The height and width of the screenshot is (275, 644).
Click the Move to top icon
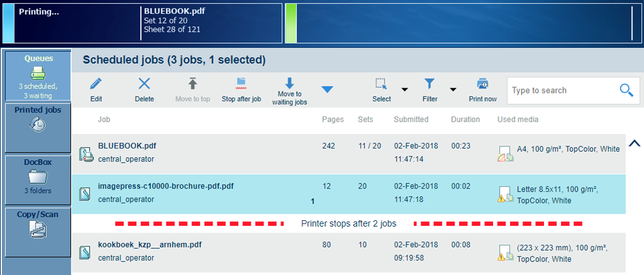(x=193, y=84)
